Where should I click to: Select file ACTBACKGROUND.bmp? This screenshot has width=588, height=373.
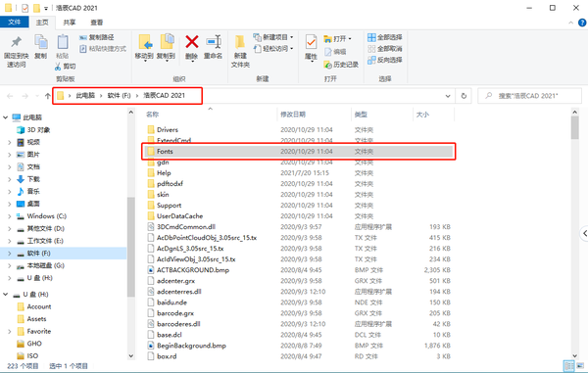pyautogui.click(x=193, y=270)
